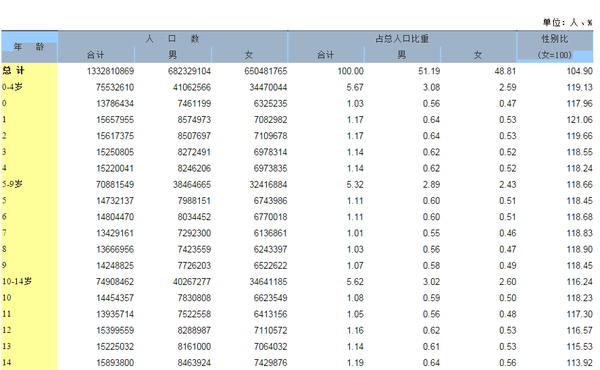Select sex ratio 117.96
Screen dimensions: 600x370
tap(579, 103)
